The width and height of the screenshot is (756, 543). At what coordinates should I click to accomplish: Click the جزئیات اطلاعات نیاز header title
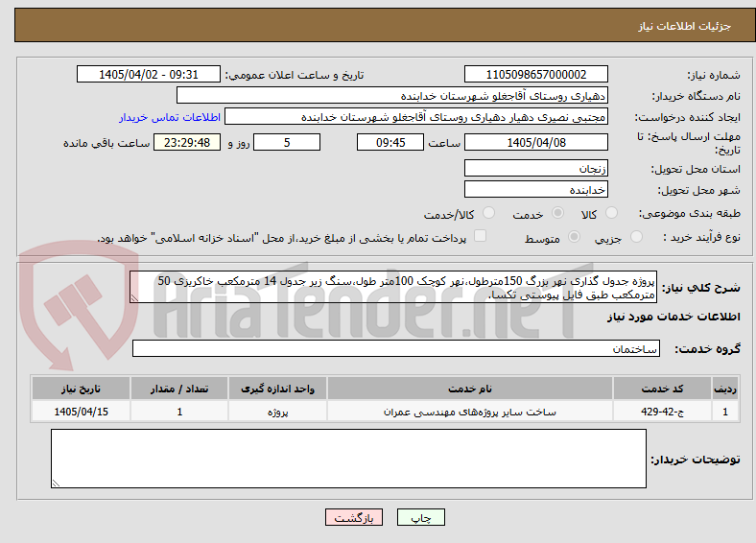[685, 26]
